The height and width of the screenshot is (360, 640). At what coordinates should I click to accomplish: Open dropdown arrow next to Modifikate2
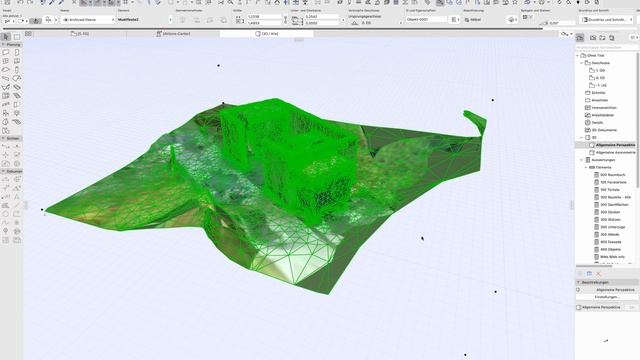point(171,20)
